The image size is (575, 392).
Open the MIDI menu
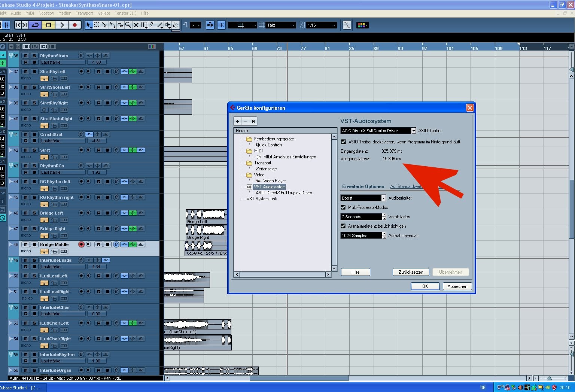(x=30, y=13)
